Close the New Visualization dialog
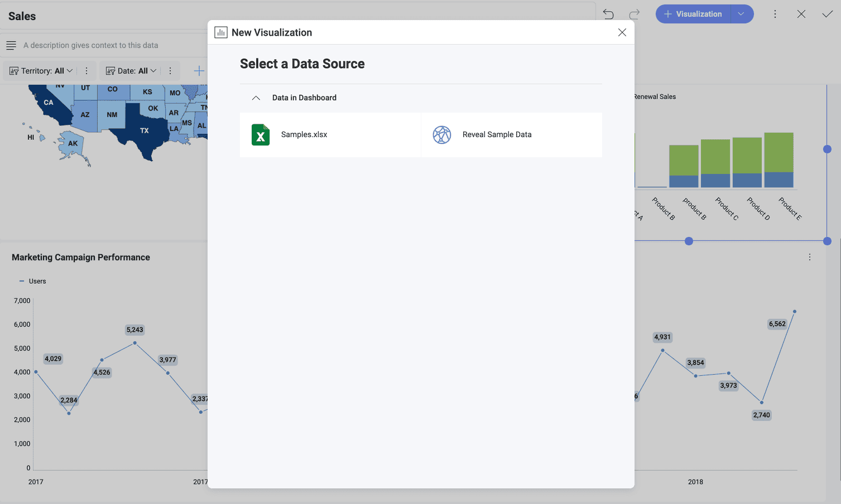 pos(622,32)
